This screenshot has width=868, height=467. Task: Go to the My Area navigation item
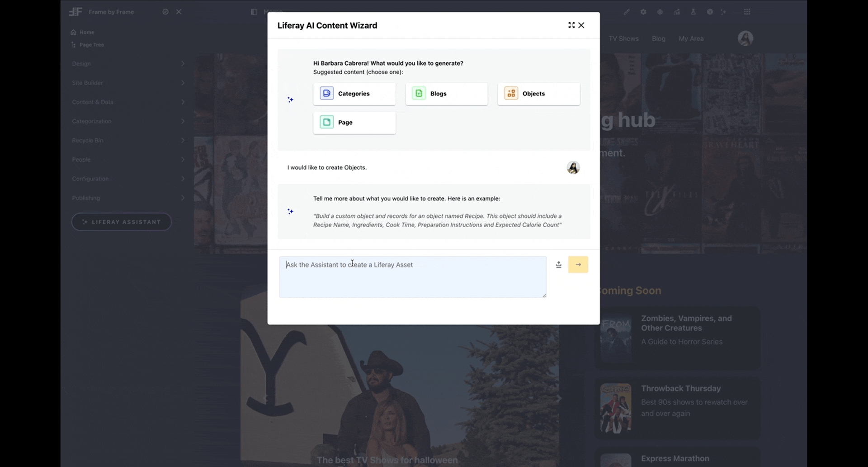pos(691,39)
